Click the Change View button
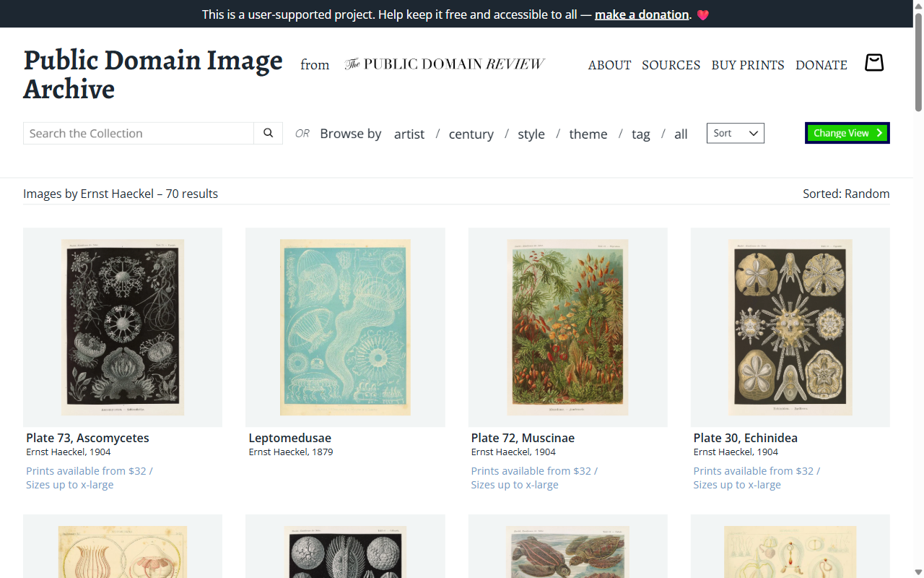 pyautogui.click(x=847, y=133)
